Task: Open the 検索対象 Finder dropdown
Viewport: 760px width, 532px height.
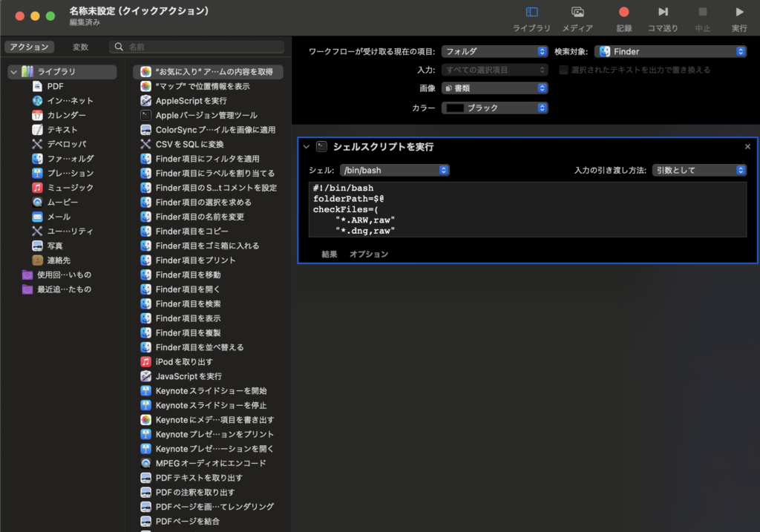Action: (x=670, y=51)
